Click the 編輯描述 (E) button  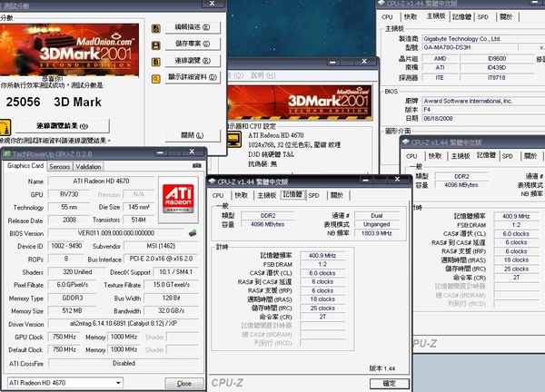[193, 27]
